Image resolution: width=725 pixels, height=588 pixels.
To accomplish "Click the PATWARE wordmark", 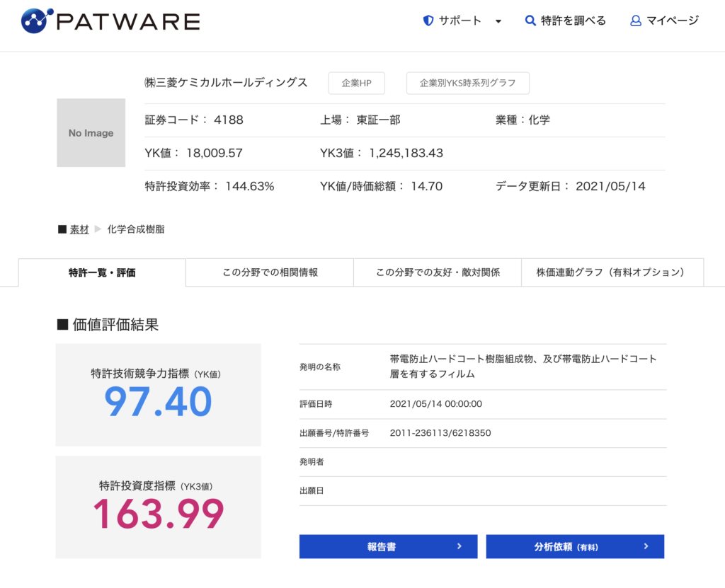I will (x=128, y=22).
